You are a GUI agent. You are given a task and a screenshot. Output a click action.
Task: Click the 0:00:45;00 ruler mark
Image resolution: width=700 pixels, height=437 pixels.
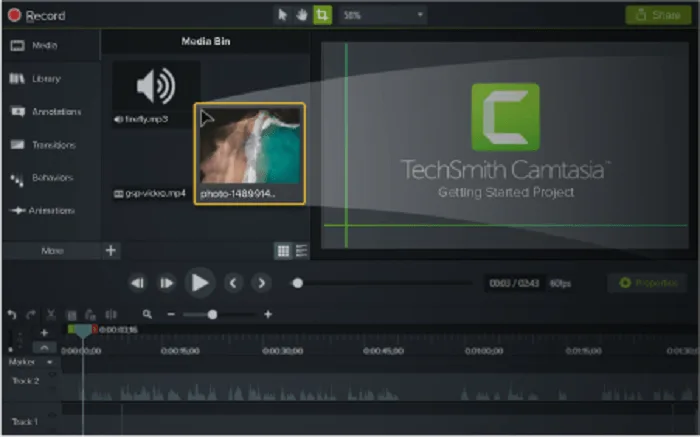click(383, 351)
